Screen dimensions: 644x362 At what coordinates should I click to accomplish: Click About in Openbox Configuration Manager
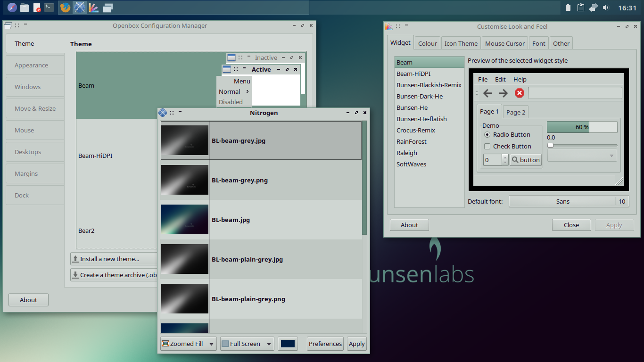click(x=28, y=300)
